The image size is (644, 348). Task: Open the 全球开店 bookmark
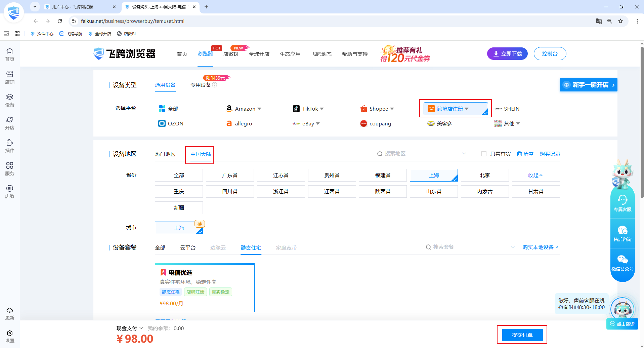(x=100, y=34)
